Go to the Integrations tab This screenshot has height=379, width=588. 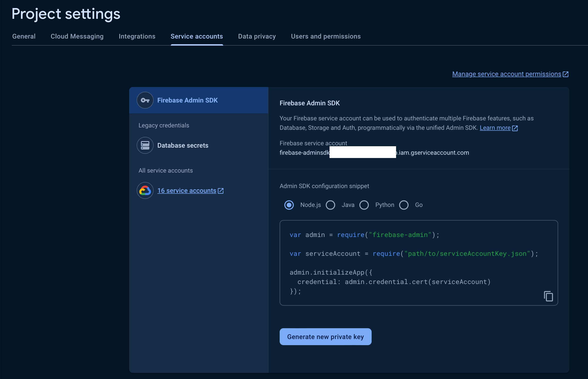[x=137, y=36]
